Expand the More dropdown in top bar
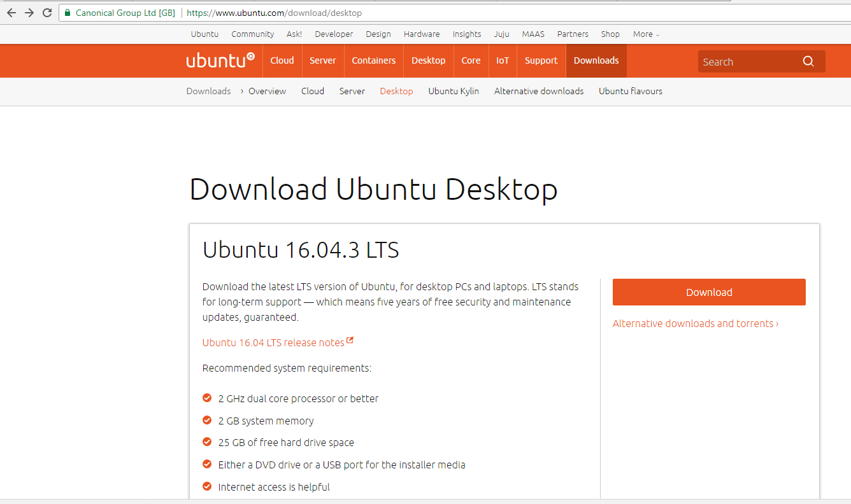The height and width of the screenshot is (504, 851). [646, 34]
